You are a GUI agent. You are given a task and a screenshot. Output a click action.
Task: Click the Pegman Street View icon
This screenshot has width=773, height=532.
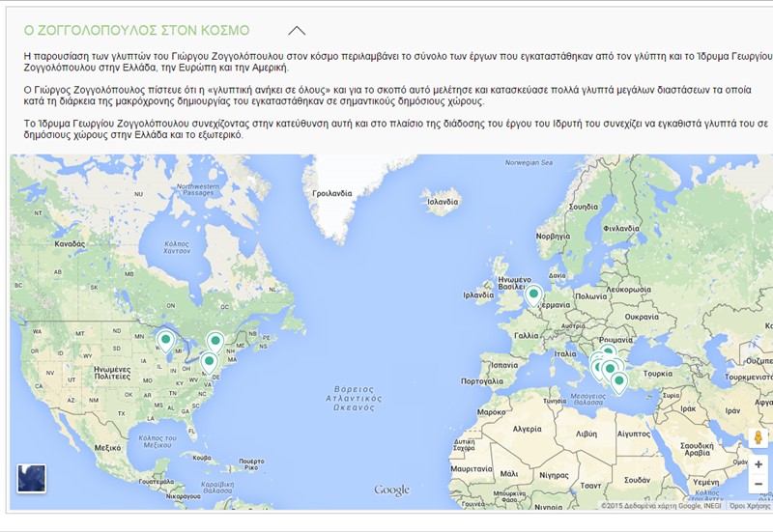pos(759,437)
